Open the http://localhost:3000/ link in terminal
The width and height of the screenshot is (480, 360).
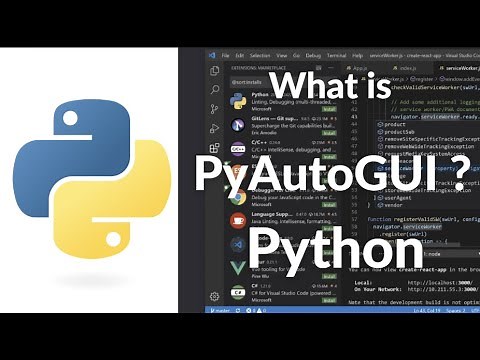[x=440, y=283]
